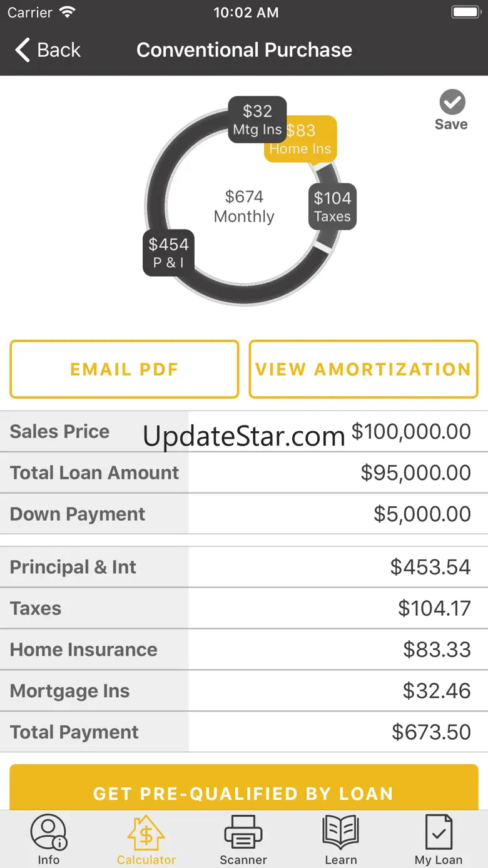Check the Wi-Fi status icon

[67, 13]
